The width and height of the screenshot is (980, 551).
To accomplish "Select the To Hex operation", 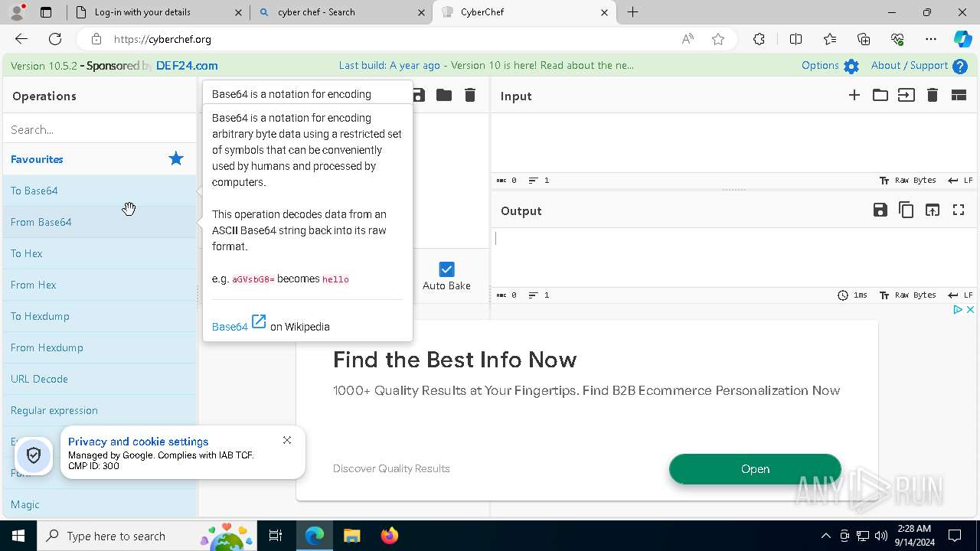I will pyautogui.click(x=100, y=253).
